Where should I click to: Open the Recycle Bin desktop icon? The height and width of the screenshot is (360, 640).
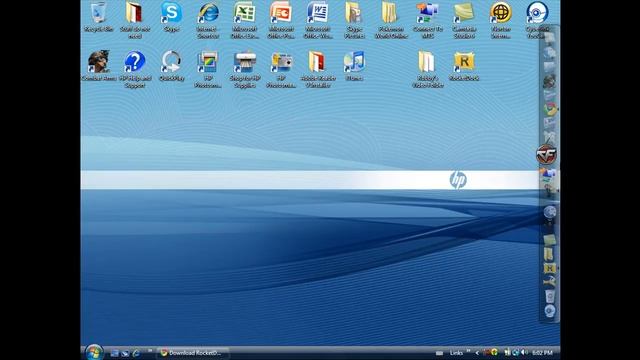[98, 17]
